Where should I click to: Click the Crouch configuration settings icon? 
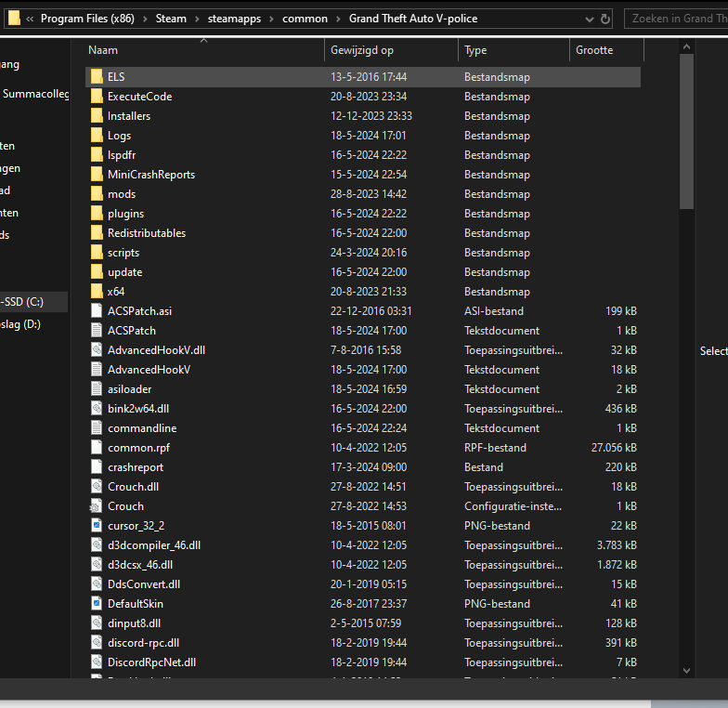pyautogui.click(x=96, y=505)
